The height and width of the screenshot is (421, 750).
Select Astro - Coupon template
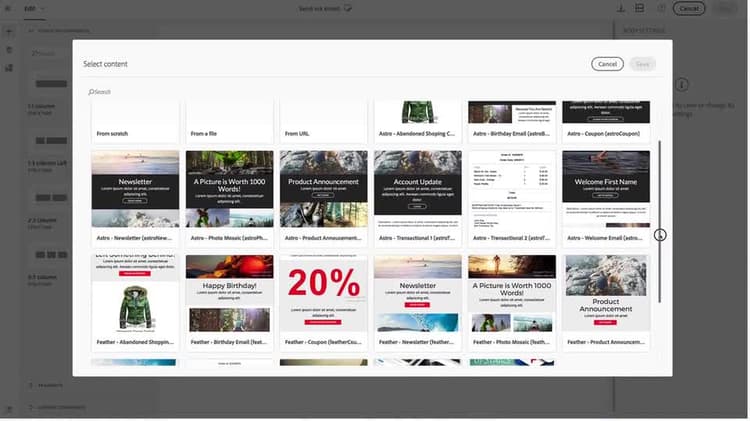(x=606, y=122)
